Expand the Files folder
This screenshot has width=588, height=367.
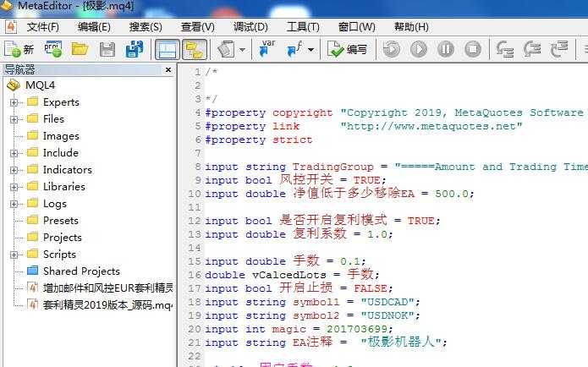[14, 119]
